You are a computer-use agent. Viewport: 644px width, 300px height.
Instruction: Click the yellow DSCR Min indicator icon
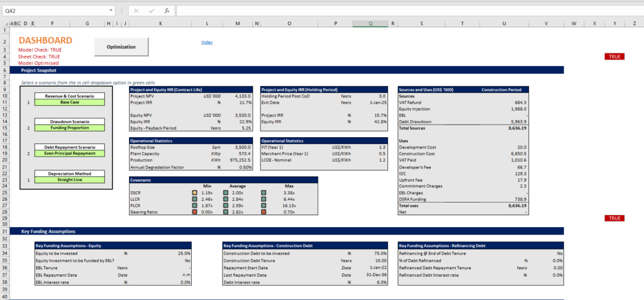[194, 192]
